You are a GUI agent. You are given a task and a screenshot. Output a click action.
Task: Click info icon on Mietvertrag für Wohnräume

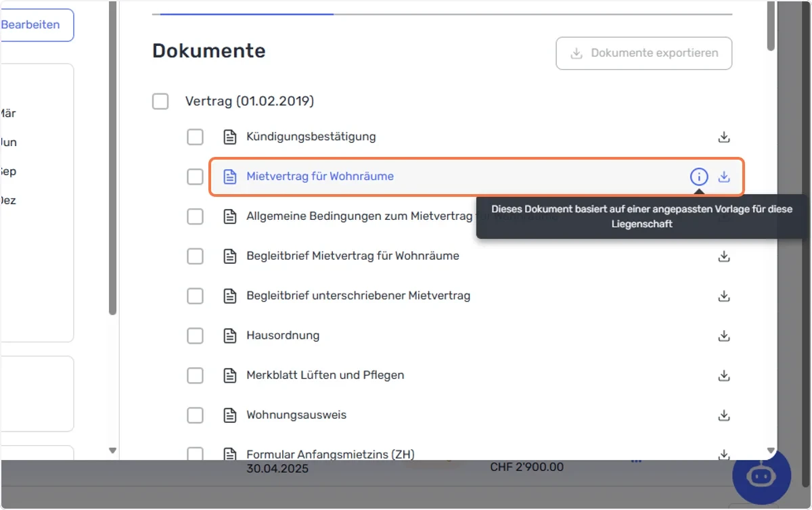699,177
